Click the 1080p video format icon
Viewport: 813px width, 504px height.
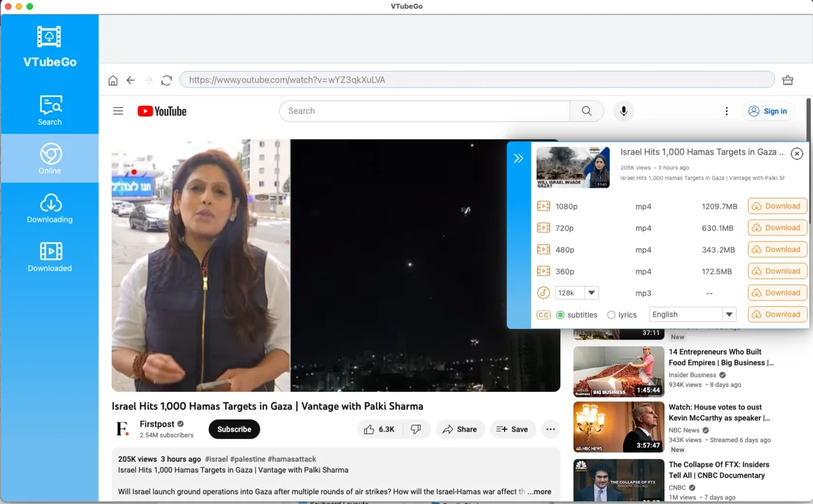(543, 206)
